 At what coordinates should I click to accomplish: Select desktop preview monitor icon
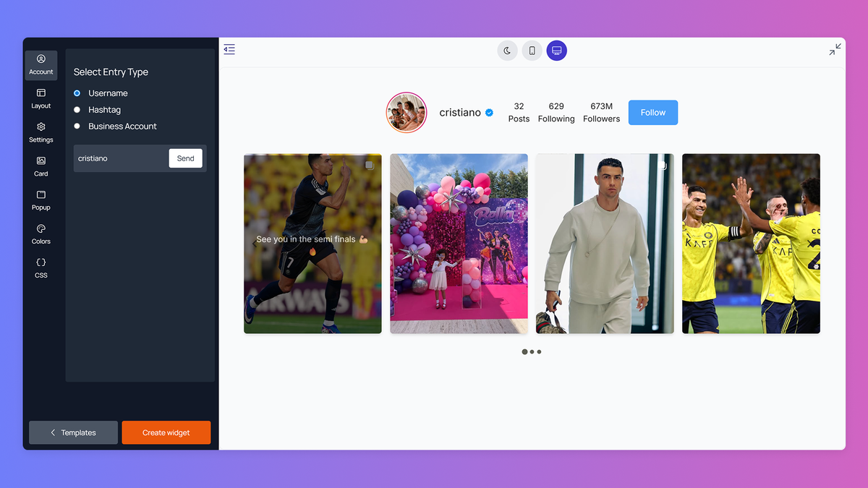(557, 51)
